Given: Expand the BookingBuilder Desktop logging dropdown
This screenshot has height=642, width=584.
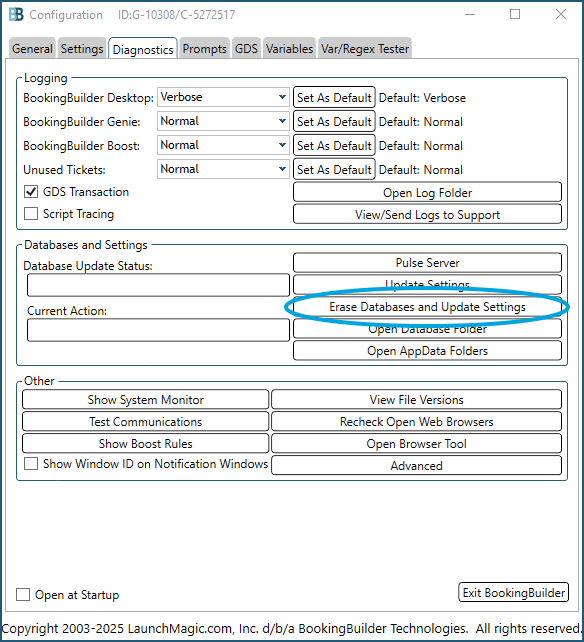Looking at the screenshot, I should (x=223, y=97).
